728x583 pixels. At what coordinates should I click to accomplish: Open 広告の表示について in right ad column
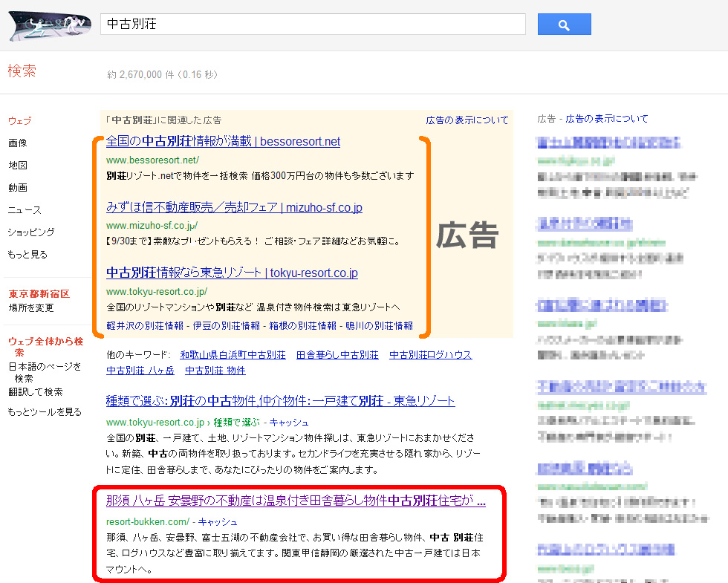[606, 119]
